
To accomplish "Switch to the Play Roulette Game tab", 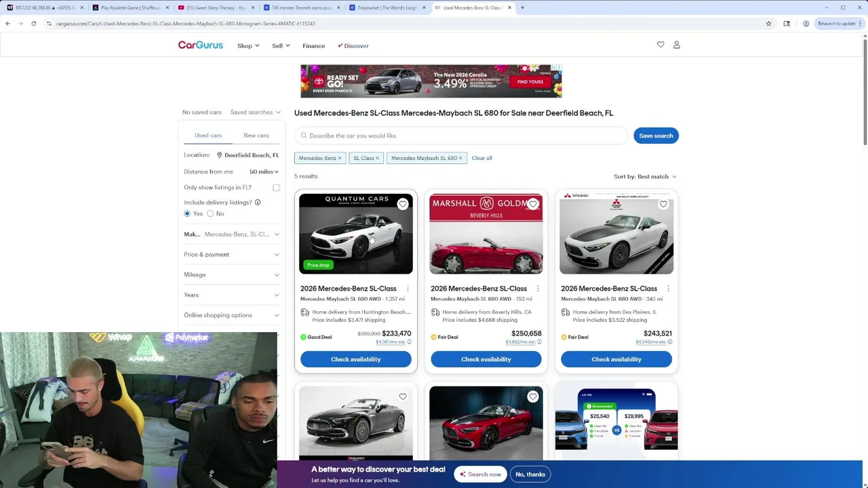I will point(131,7).
